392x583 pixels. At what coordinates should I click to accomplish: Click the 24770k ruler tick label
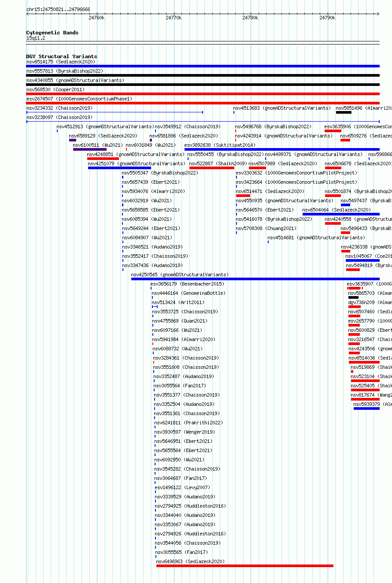click(174, 18)
